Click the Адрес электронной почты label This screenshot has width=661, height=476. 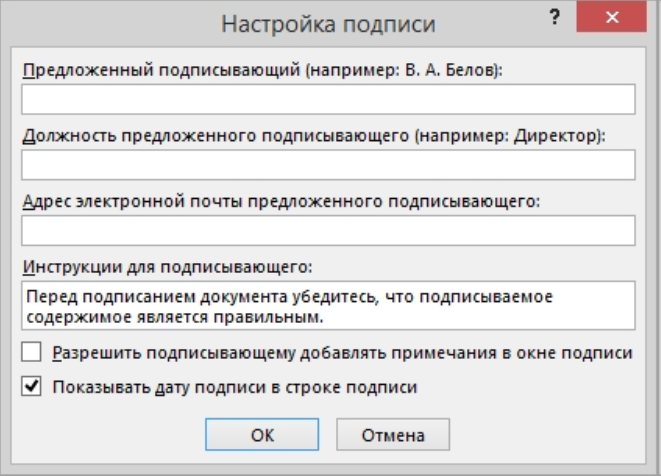(280, 201)
